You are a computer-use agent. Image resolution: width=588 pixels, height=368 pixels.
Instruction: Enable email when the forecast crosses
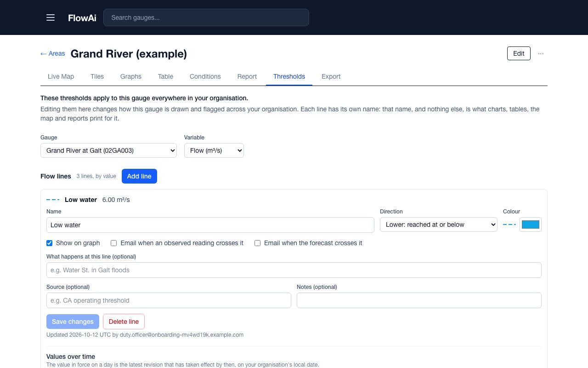(258, 243)
